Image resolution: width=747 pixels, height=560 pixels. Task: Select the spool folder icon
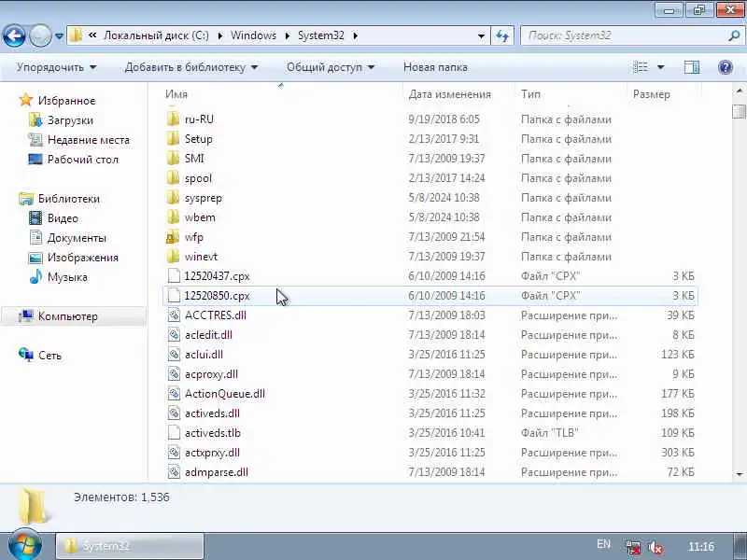[x=174, y=178]
